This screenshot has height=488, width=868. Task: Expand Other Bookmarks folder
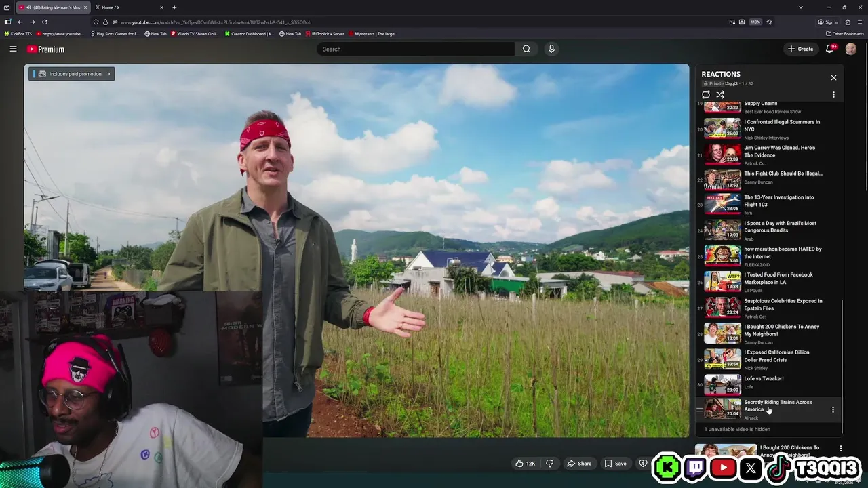(x=845, y=33)
